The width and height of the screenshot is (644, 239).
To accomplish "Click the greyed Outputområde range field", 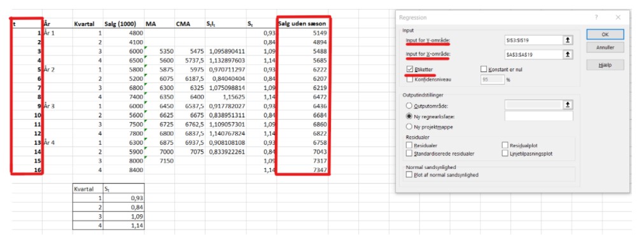I will point(533,105).
